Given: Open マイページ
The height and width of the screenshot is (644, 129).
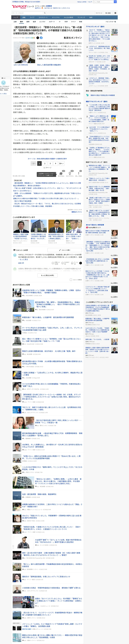Looking at the screenshot, I should coord(99,13).
